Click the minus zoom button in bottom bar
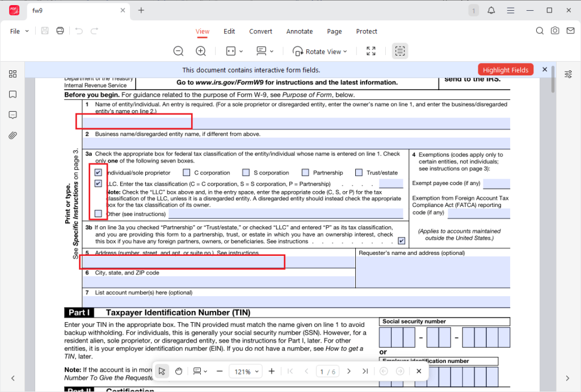581x392 pixels. tap(220, 371)
